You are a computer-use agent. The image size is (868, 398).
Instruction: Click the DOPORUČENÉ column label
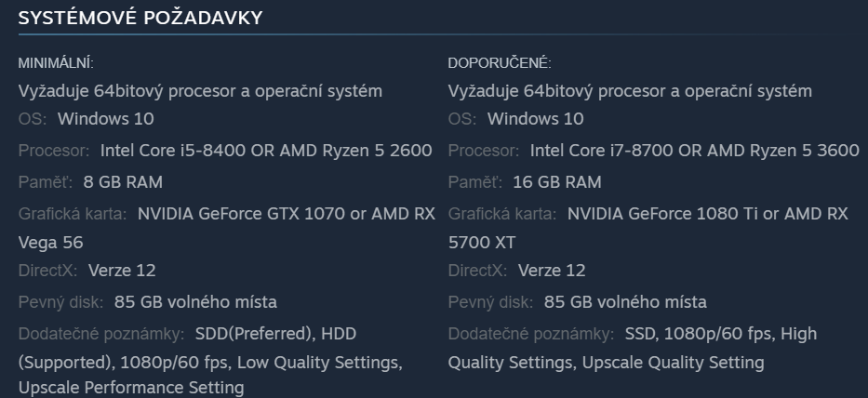(500, 63)
